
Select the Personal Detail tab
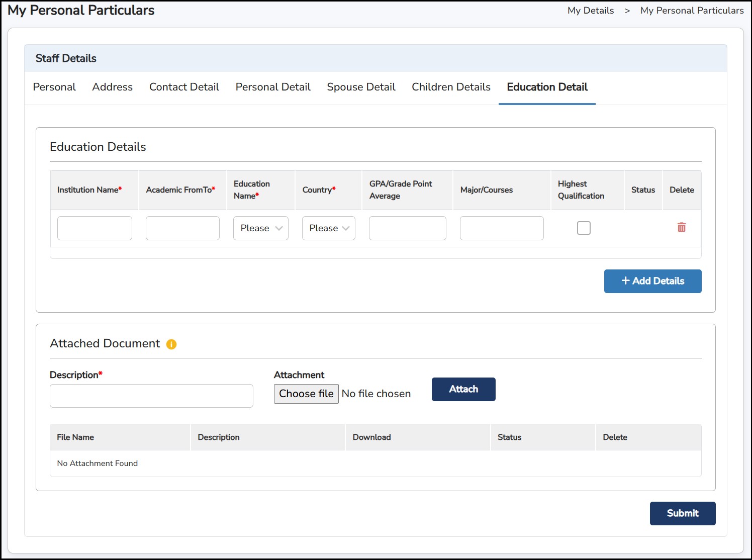[x=273, y=87]
